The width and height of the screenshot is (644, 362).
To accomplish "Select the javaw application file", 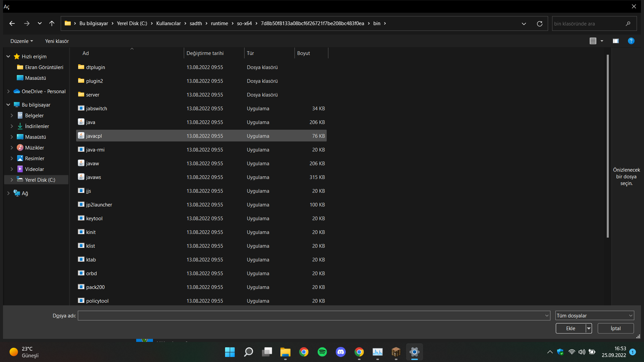I will pyautogui.click(x=92, y=164).
